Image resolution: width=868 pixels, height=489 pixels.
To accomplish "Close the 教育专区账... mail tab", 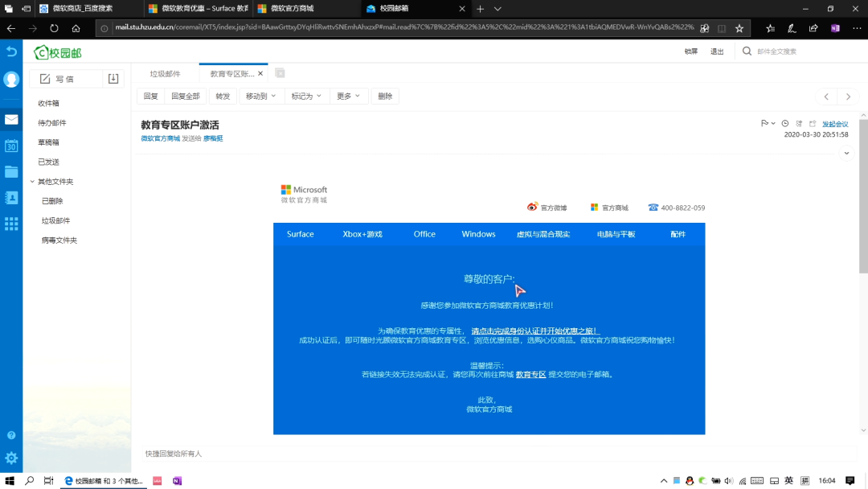I will (x=260, y=73).
